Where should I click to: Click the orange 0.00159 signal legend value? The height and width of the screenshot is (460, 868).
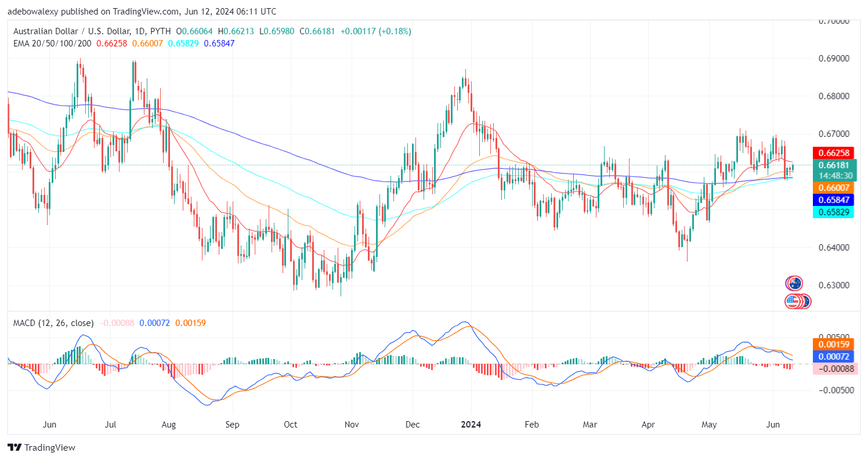[x=190, y=323]
